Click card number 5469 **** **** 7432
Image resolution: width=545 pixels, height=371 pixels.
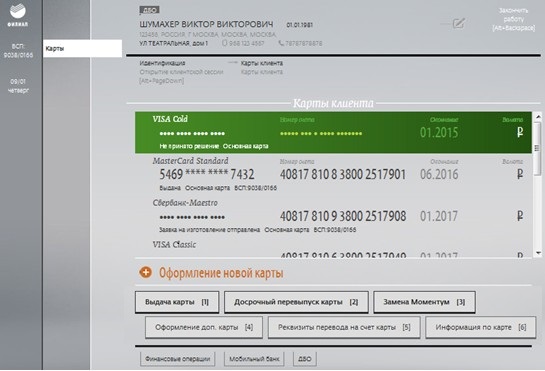[x=207, y=174]
